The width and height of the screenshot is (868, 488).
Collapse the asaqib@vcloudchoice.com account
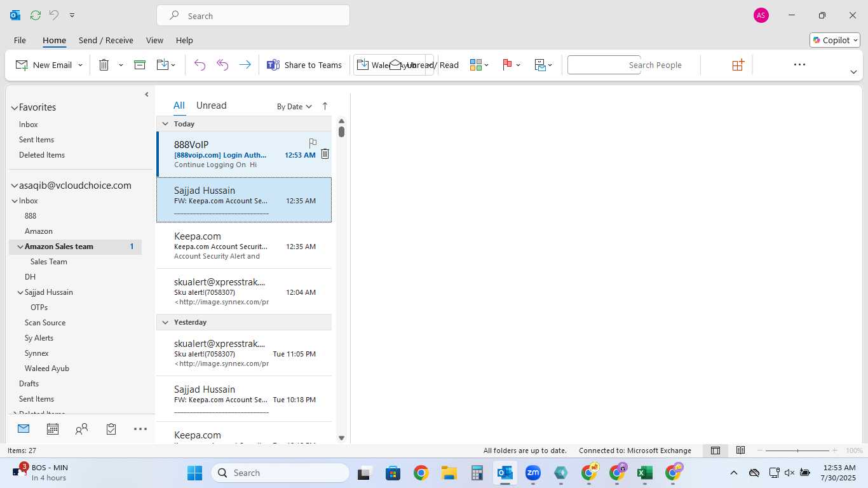[x=14, y=186]
